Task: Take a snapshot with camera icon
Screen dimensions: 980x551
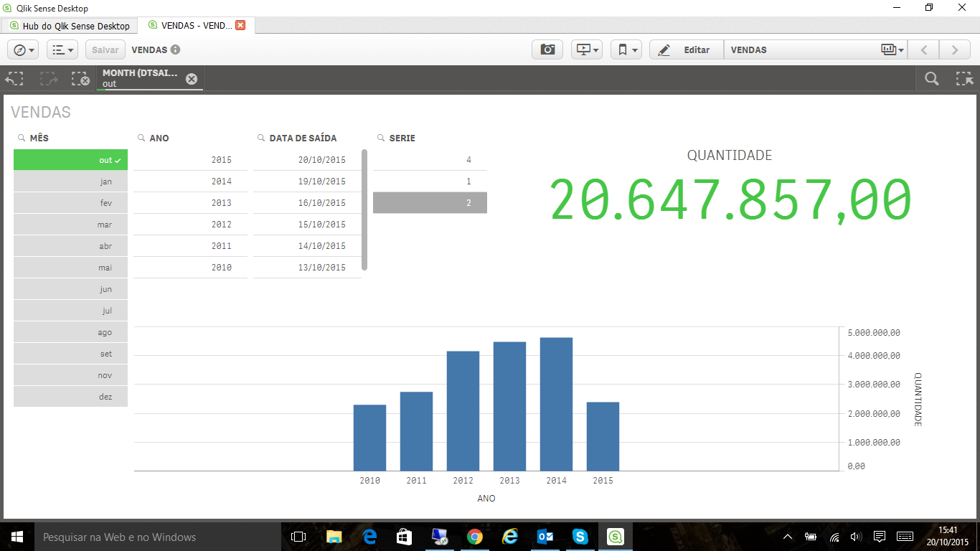Action: (547, 50)
